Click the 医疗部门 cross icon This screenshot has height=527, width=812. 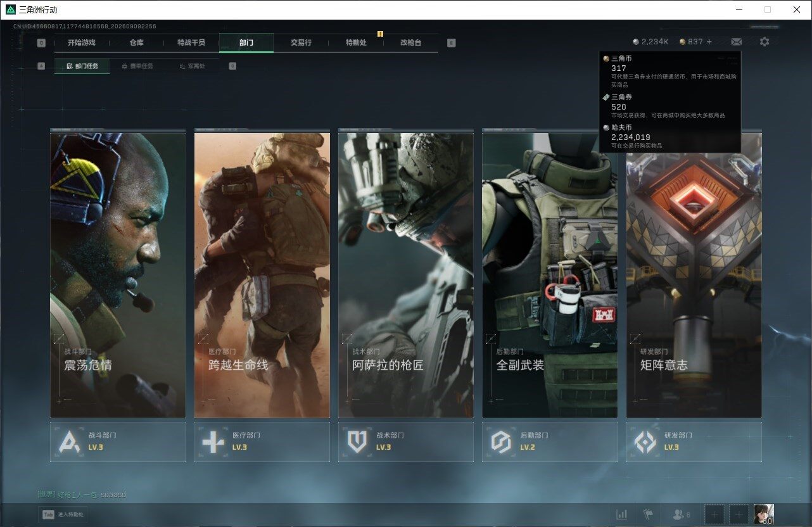tap(213, 441)
